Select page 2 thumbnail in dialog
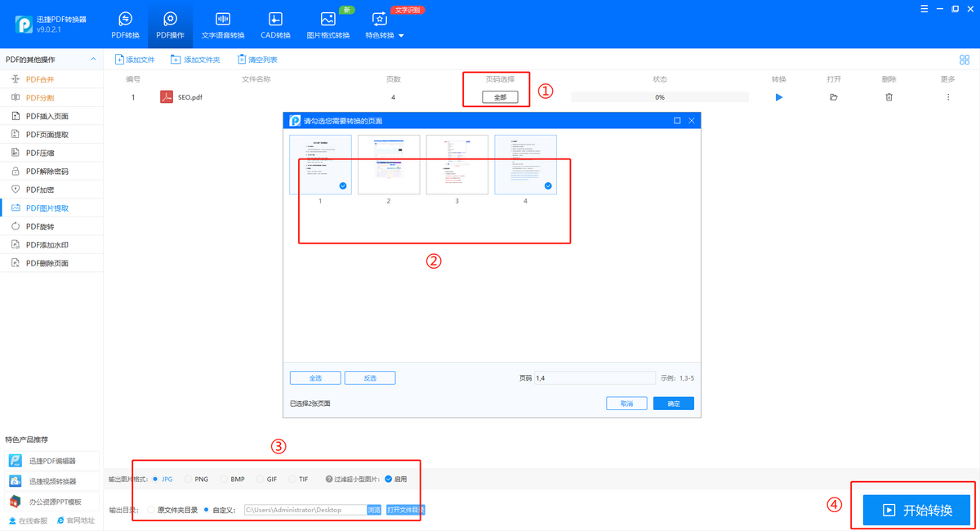Image resolution: width=980 pixels, height=531 pixels. coord(389,164)
